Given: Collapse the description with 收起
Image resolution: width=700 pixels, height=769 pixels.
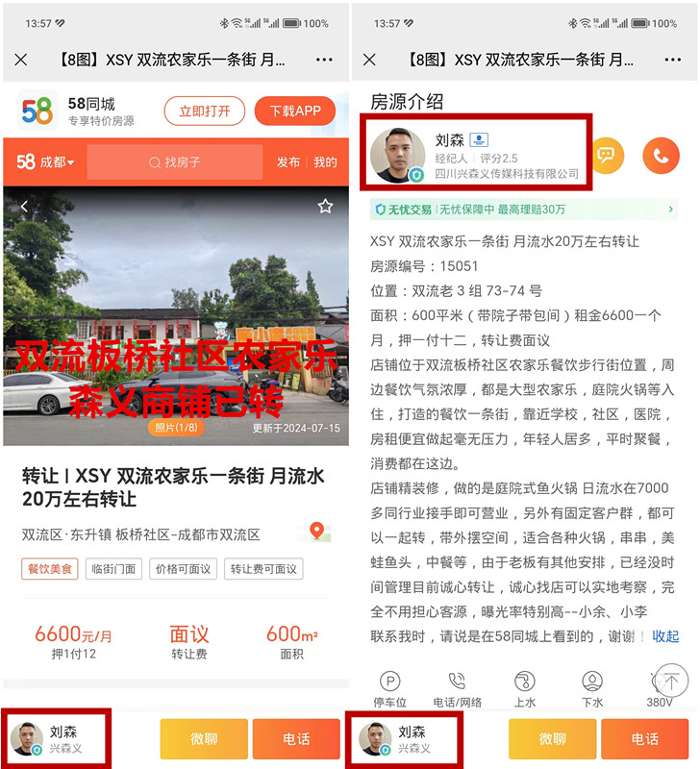Looking at the screenshot, I should click(x=665, y=636).
